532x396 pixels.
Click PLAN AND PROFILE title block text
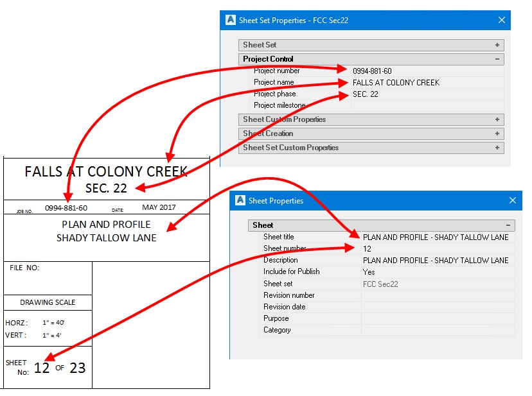[x=106, y=225]
